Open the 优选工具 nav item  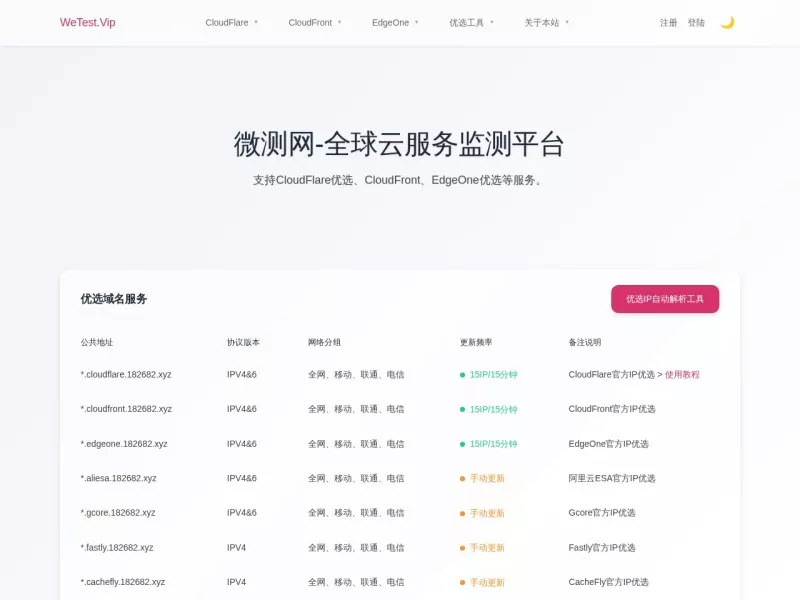click(x=466, y=22)
